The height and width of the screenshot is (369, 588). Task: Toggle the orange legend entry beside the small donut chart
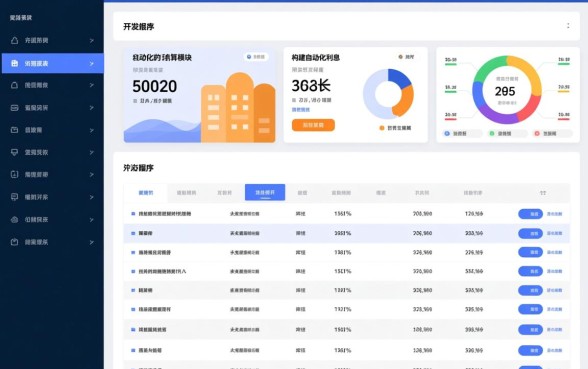[x=395, y=128]
